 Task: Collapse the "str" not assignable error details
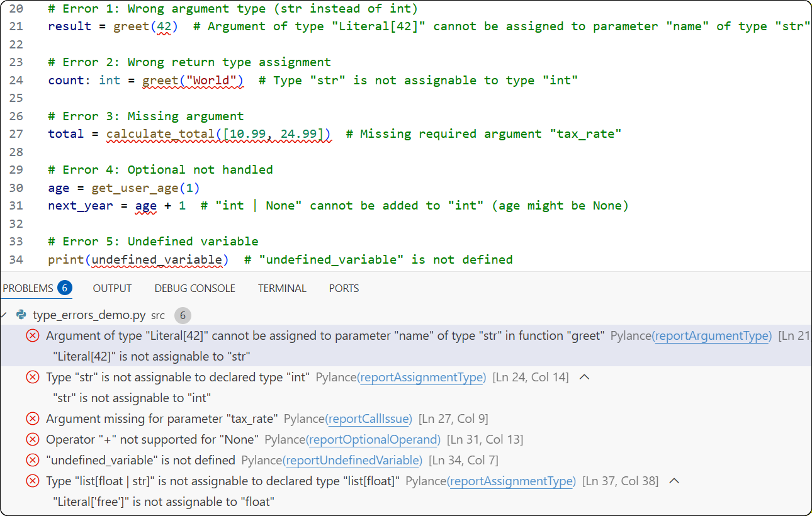(x=584, y=376)
